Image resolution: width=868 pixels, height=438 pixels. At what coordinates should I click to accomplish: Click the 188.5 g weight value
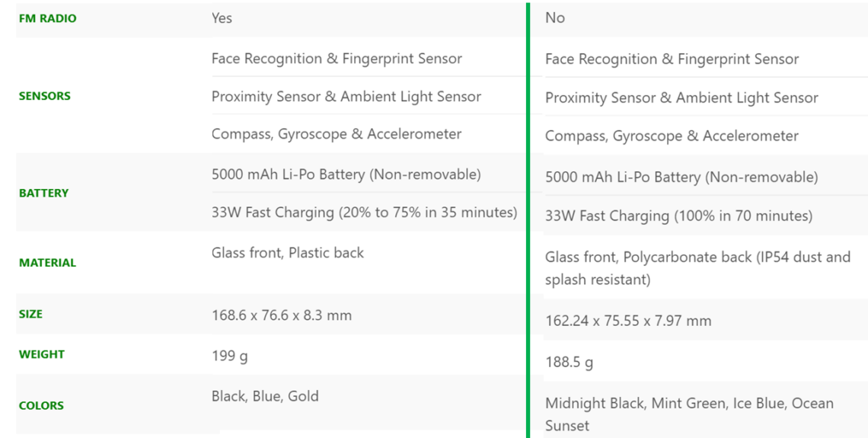click(x=569, y=362)
